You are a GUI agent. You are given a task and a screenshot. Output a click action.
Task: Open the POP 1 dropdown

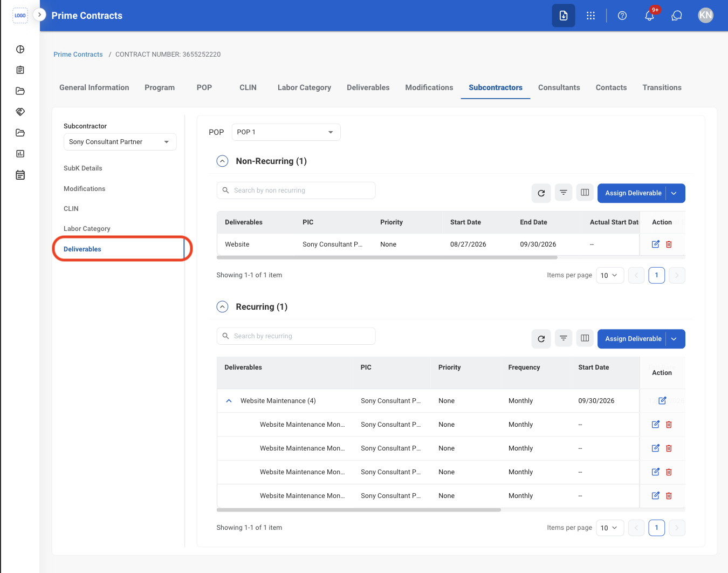(x=286, y=132)
